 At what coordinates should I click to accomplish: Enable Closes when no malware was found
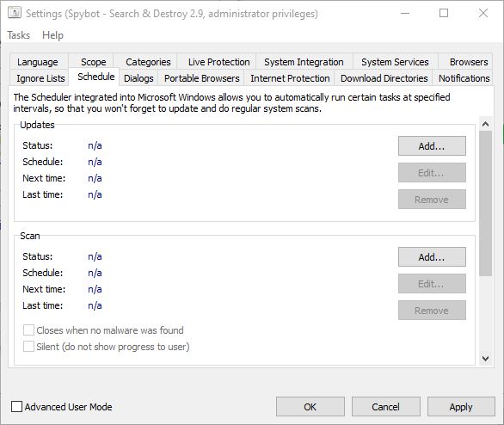28,330
